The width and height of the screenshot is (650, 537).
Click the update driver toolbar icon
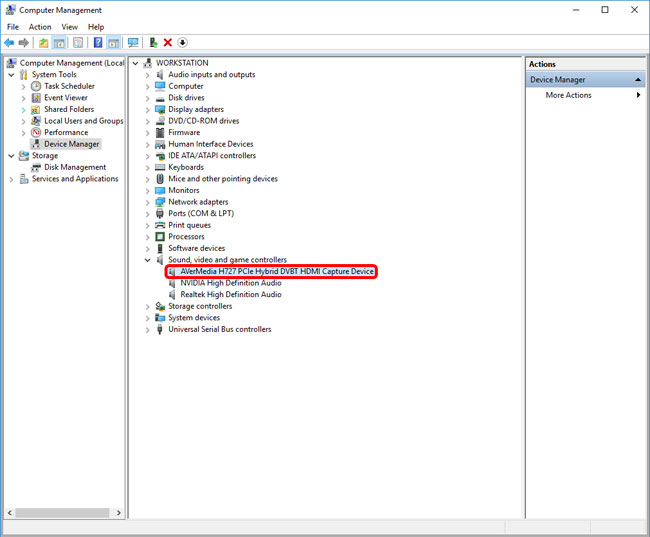152,43
